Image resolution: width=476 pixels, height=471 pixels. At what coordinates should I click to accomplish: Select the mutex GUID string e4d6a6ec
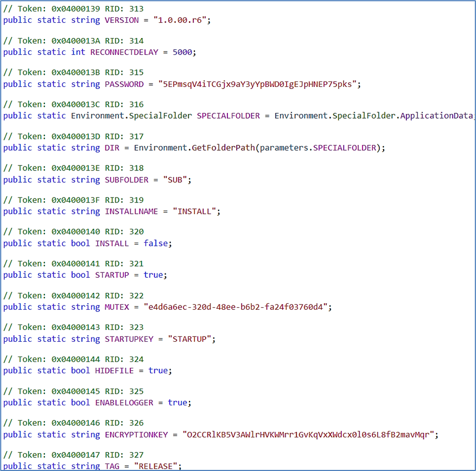tap(236, 307)
